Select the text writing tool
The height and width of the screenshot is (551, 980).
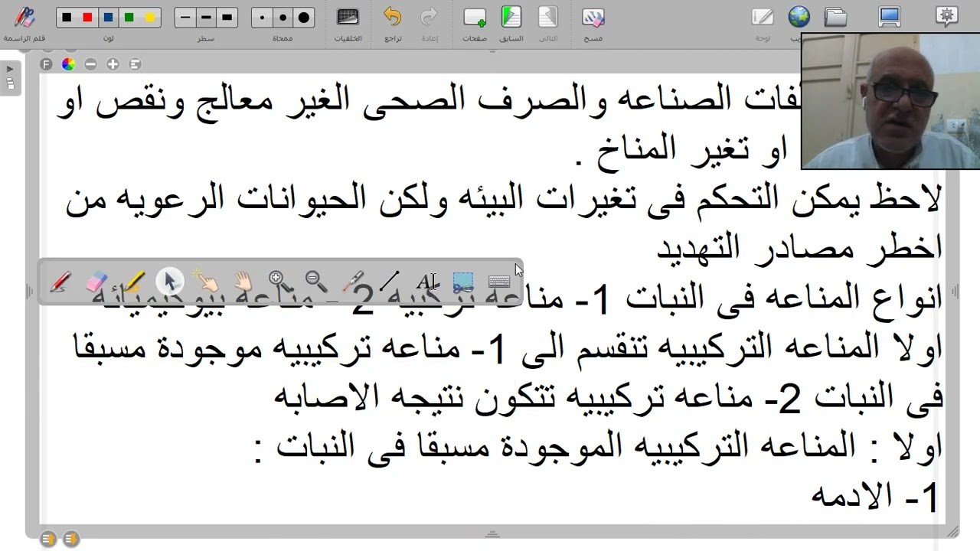pyautogui.click(x=426, y=282)
